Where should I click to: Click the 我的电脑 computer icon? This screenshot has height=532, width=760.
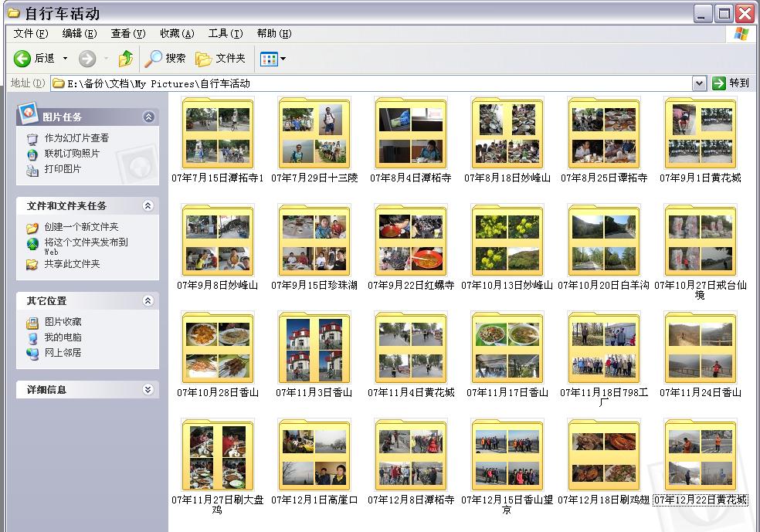(x=32, y=337)
